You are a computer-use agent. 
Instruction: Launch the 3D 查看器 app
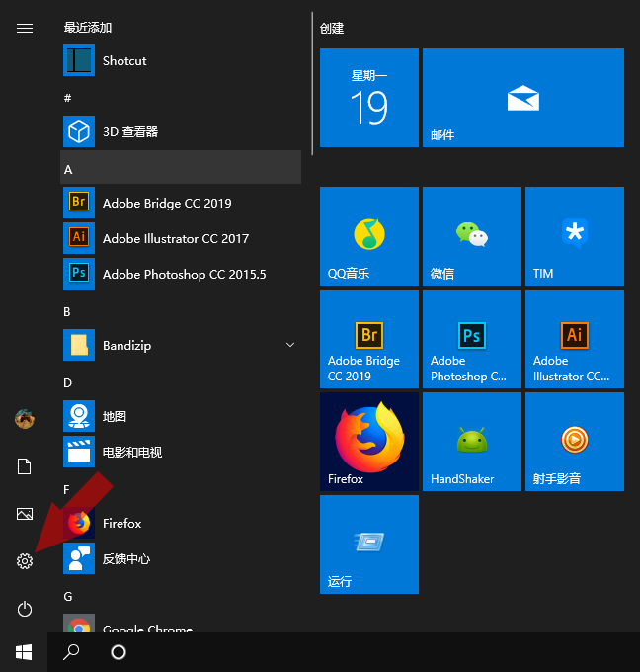(x=181, y=131)
